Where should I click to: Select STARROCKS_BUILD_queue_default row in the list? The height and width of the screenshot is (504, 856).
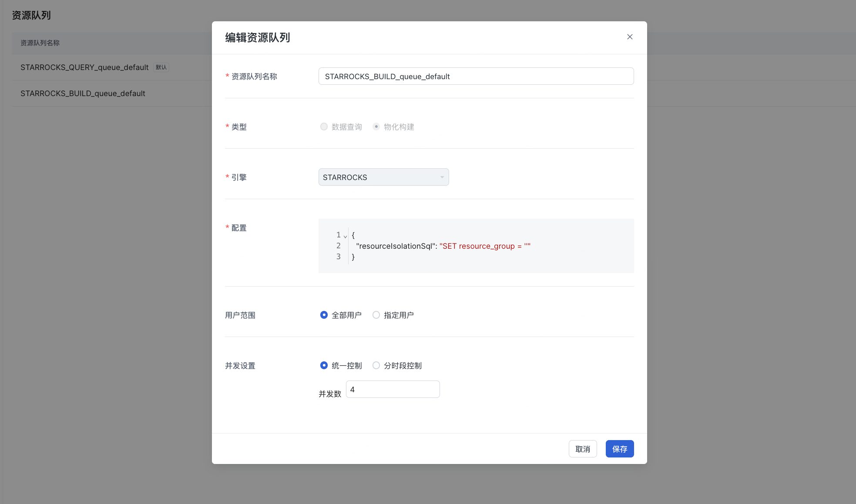[x=83, y=93]
